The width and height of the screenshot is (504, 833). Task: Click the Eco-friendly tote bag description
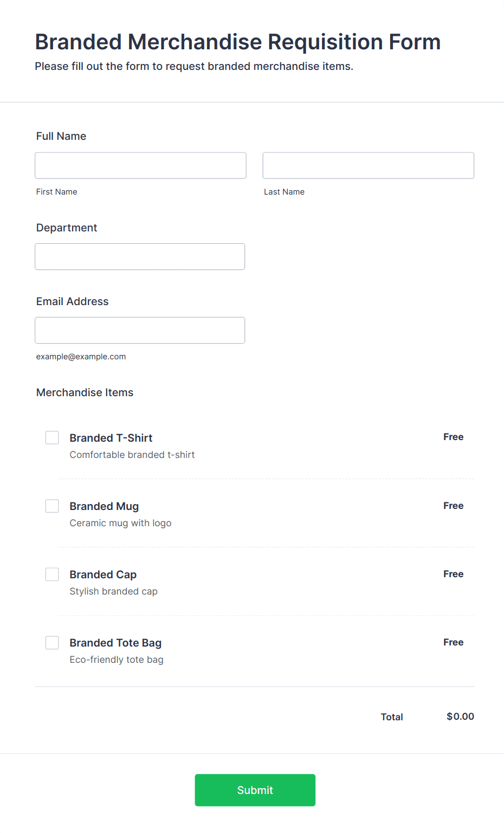[x=117, y=660]
